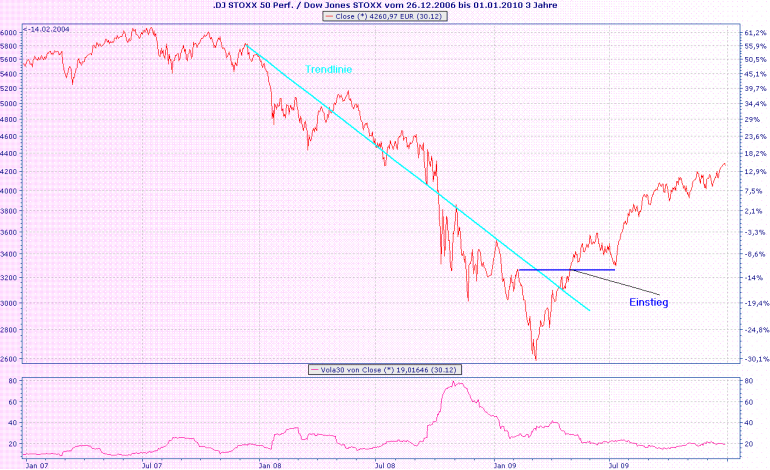This screenshot has width=770, height=470.
Task: Click the 'Jan 08' x-axis label
Action: point(270,465)
